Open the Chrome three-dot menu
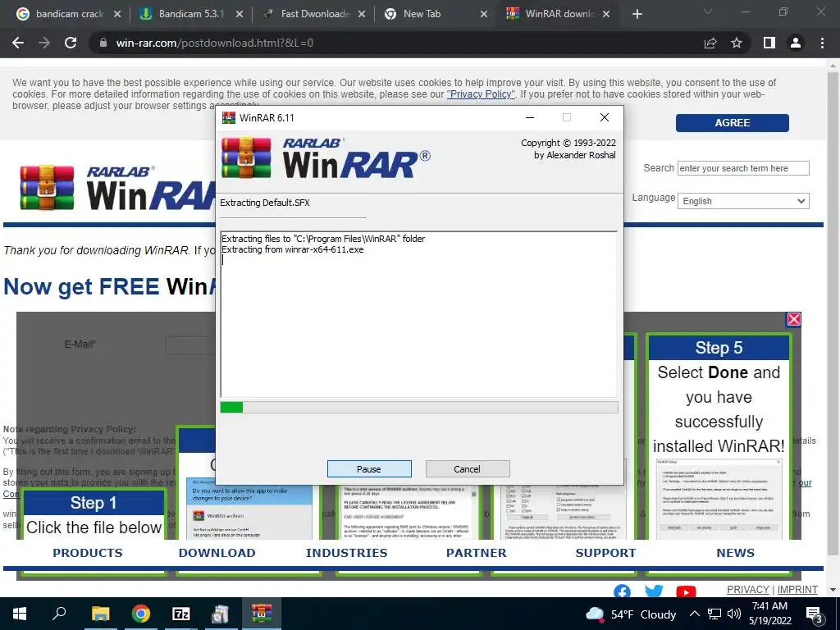This screenshot has width=840, height=630. [x=822, y=43]
